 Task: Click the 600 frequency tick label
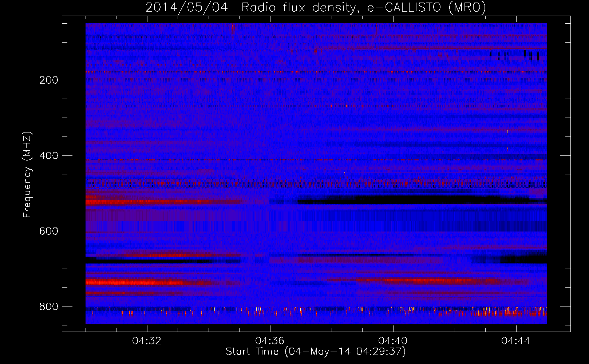tap(49, 232)
